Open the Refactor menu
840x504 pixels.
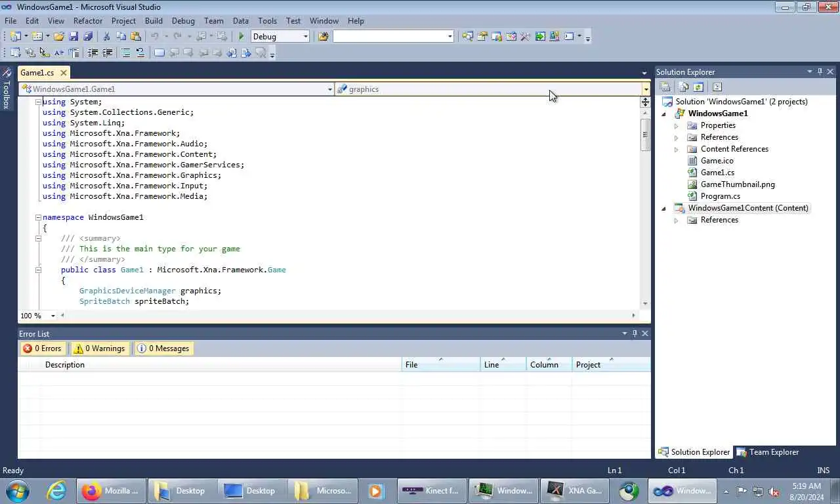(88, 21)
